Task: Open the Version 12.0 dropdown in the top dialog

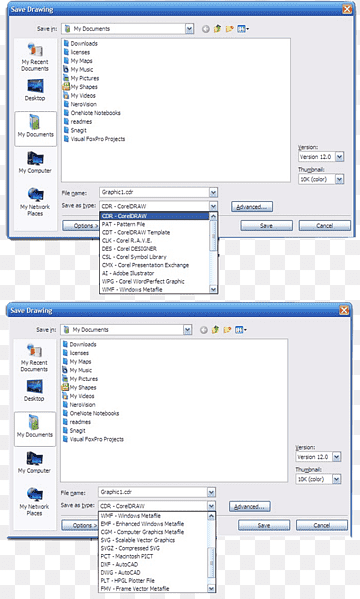Action: point(339,157)
